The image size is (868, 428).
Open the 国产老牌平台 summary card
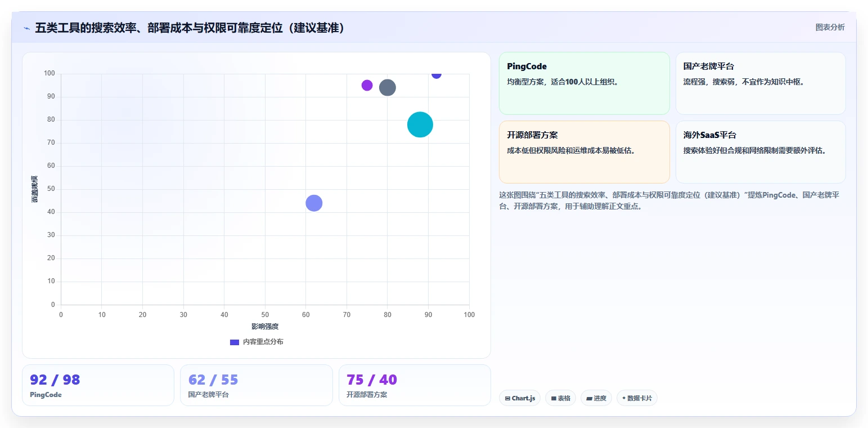[x=761, y=83]
